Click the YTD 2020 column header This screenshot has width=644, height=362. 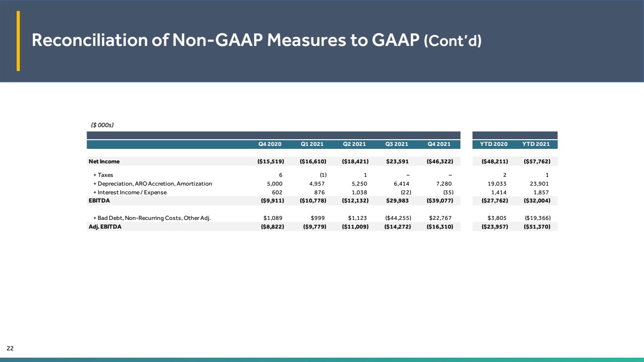click(x=493, y=144)
